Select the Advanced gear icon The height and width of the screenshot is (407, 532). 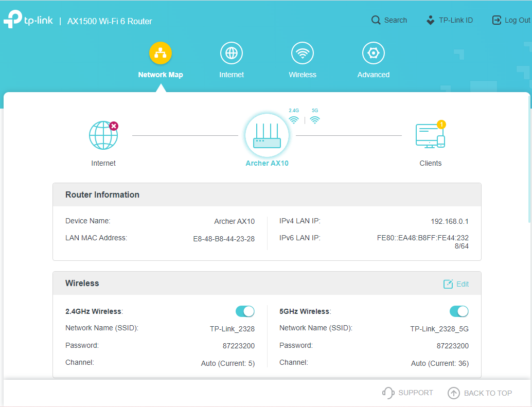pyautogui.click(x=373, y=53)
